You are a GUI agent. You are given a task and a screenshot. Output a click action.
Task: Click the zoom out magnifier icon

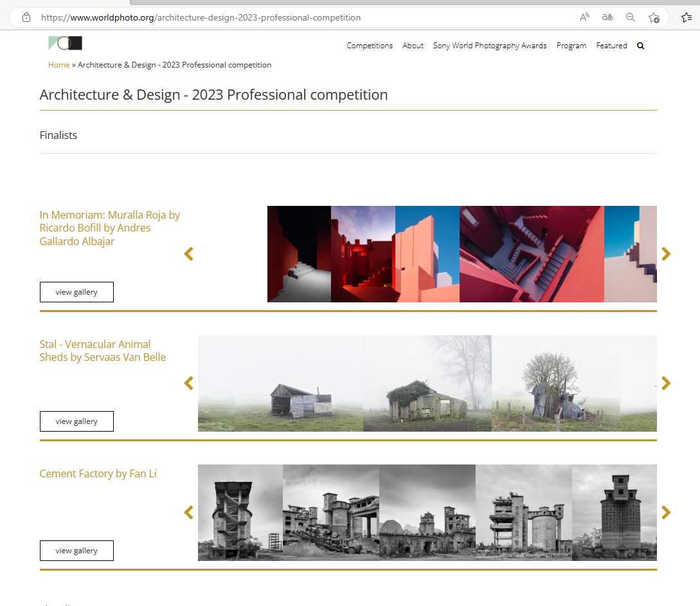[631, 17]
